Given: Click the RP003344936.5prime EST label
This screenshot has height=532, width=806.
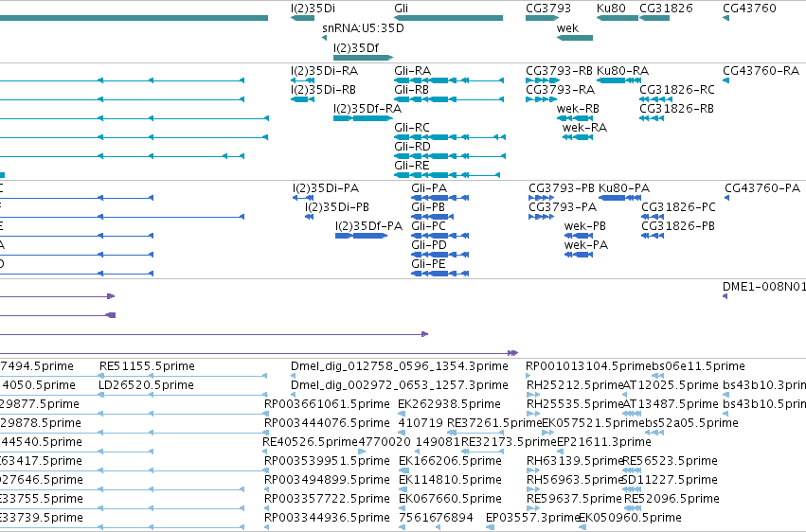Looking at the screenshot, I should 327,519.
